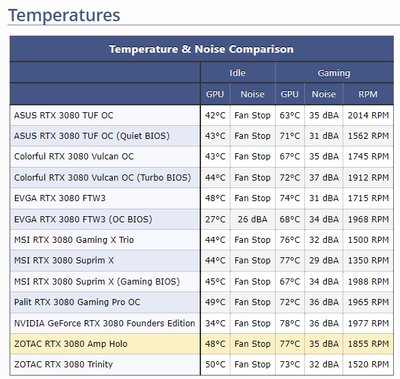Image resolution: width=400 pixels, height=379 pixels.
Task: Click the 2014 RPM value
Action: click(368, 115)
